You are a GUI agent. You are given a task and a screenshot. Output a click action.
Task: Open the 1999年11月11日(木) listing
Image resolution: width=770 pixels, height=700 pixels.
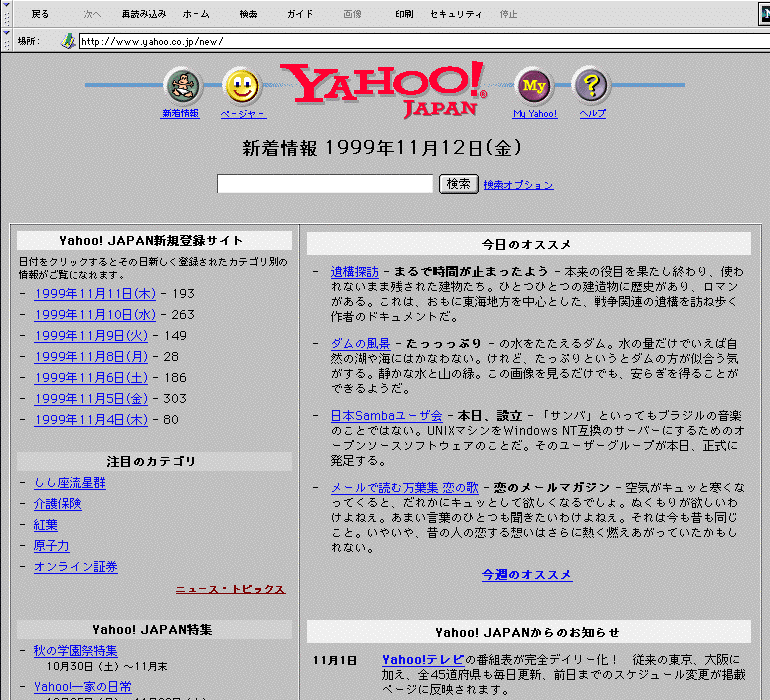coord(95,294)
